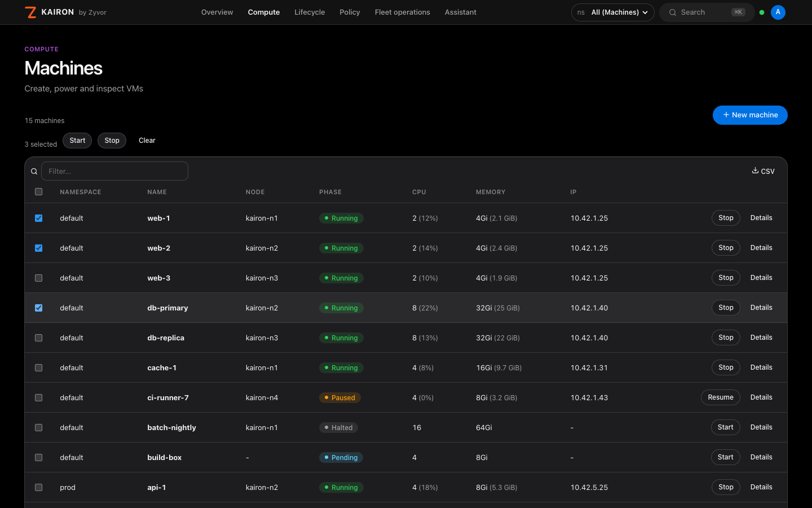Stop the api-1 machine
The image size is (812, 508).
(726, 487)
